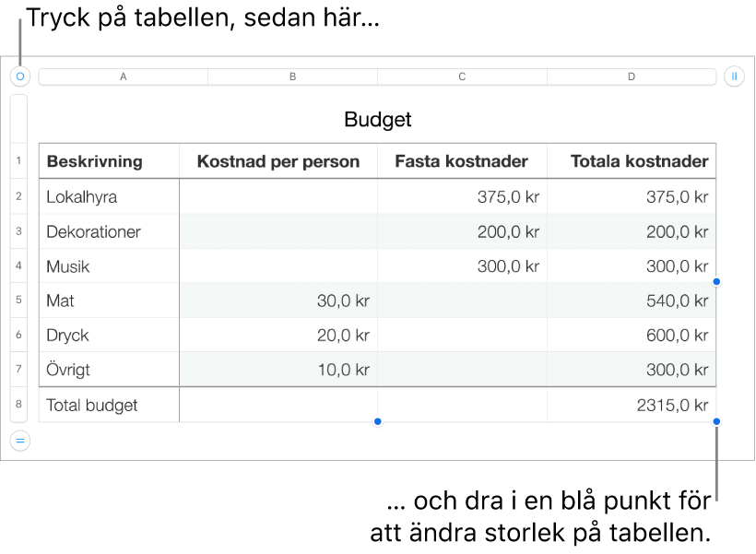Select the Fasta kostnader header cell
The height and width of the screenshot is (554, 756).
point(462,161)
